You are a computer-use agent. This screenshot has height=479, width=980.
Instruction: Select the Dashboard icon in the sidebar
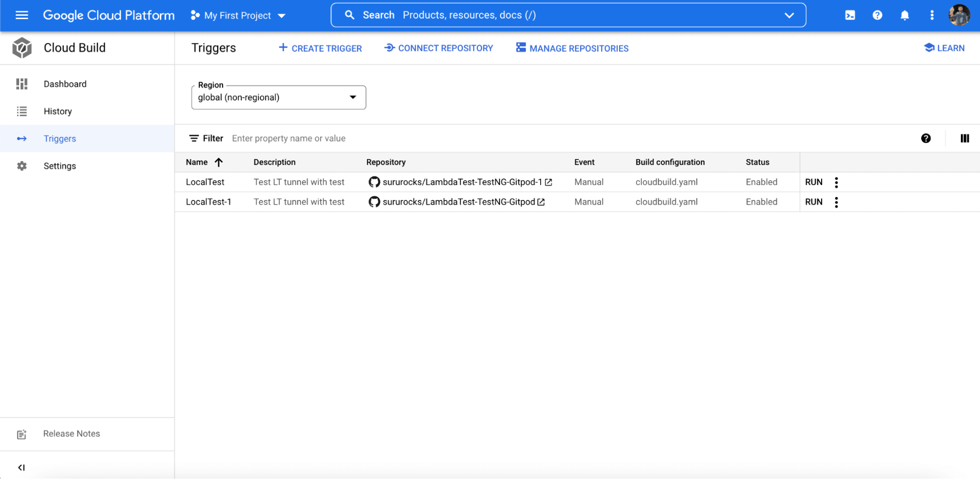22,84
